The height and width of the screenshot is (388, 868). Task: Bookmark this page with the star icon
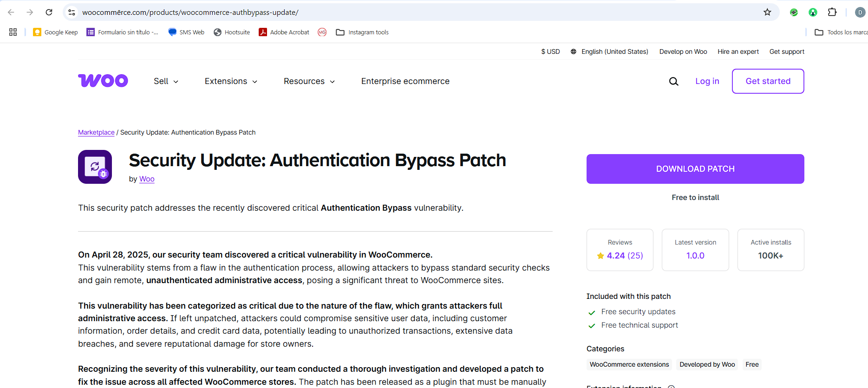767,12
